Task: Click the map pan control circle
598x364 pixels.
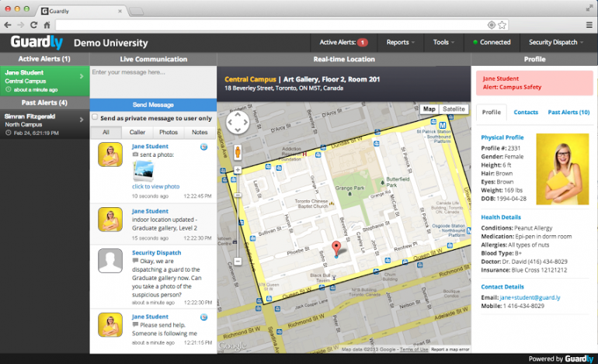Action: (238, 124)
